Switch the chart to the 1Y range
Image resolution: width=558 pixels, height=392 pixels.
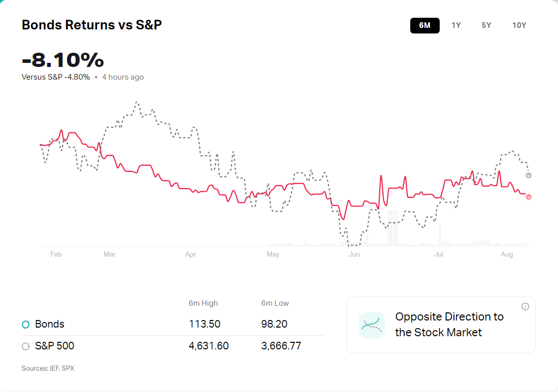(456, 25)
